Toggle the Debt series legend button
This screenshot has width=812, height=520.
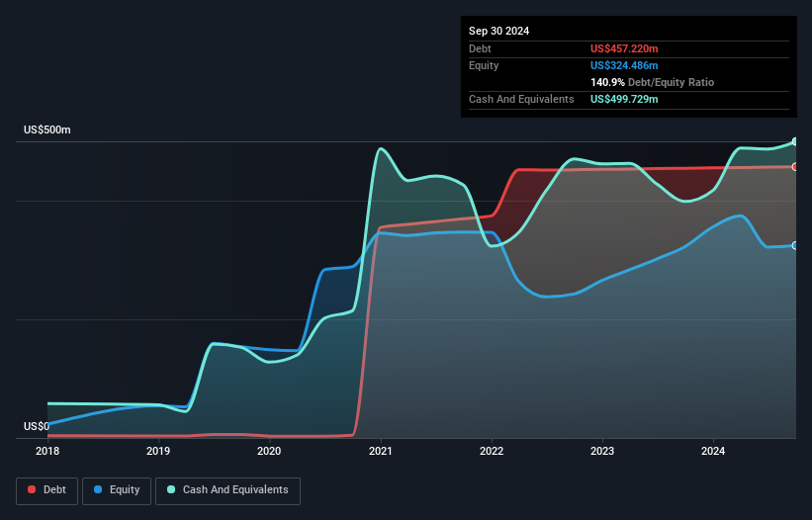click(47, 490)
